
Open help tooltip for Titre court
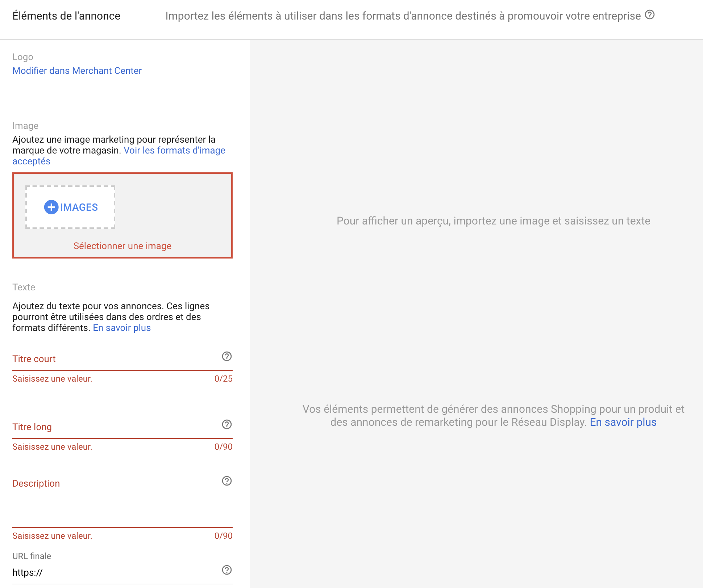227,356
